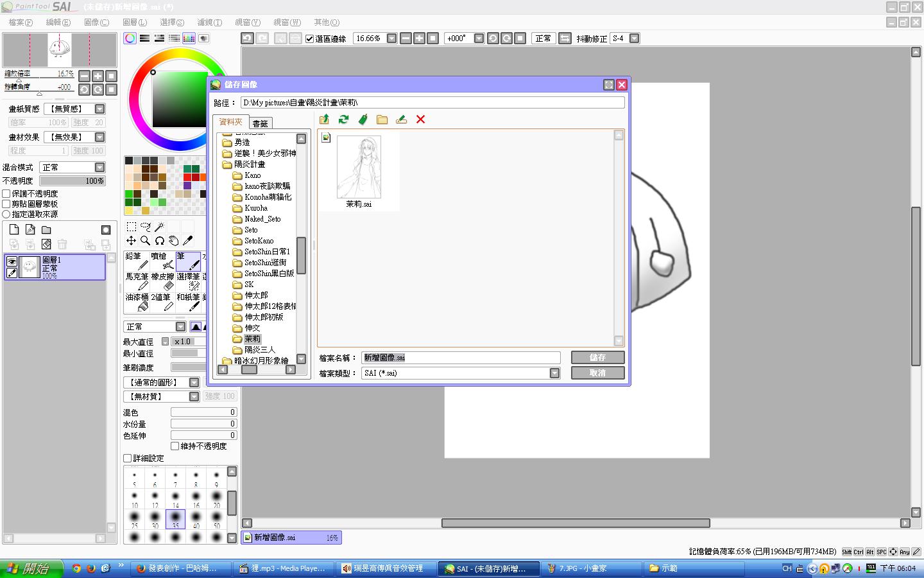Select the zoom magnifier tool
924x578 pixels.
coord(145,240)
